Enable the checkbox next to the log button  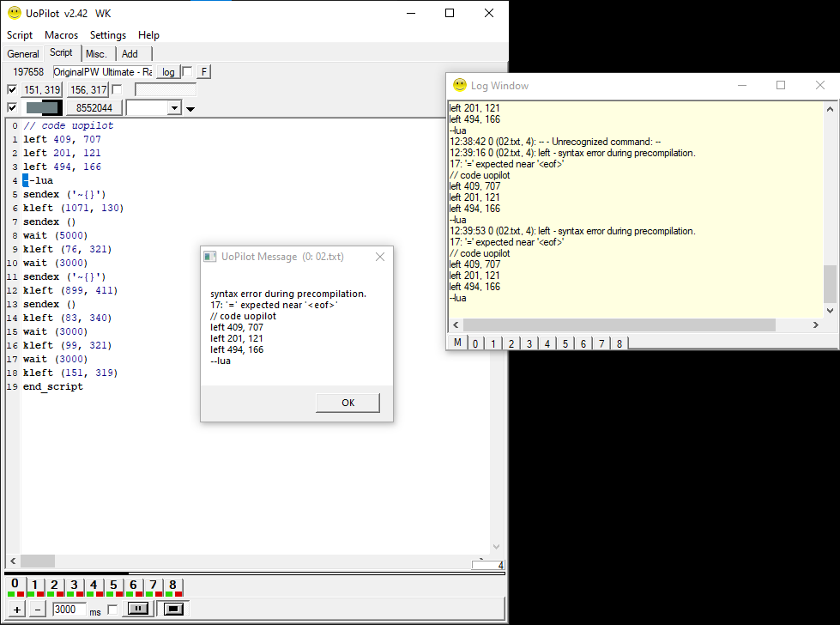click(187, 72)
